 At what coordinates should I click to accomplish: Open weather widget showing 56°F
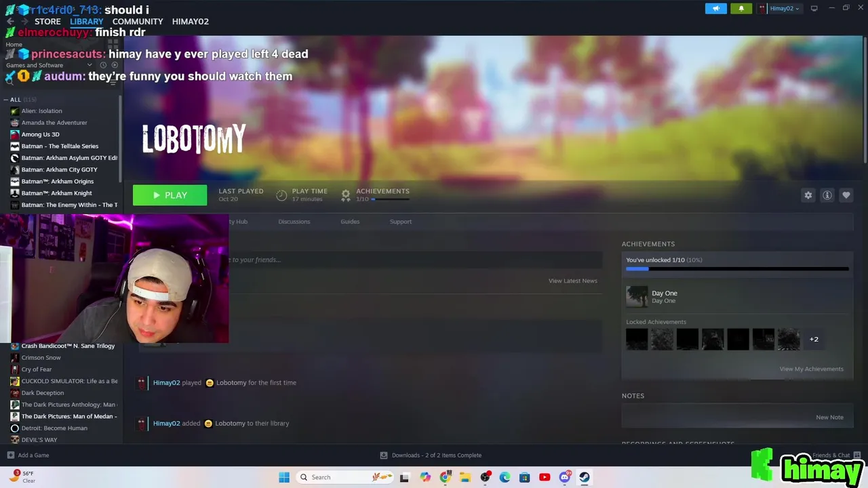pos(22,477)
